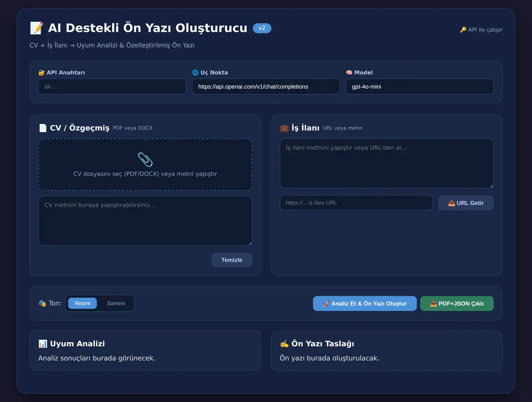The width and height of the screenshot is (532, 402).
Task: Click the 'AI Destekli Ön Yazı Oluşturucu' title
Action: tap(148, 28)
